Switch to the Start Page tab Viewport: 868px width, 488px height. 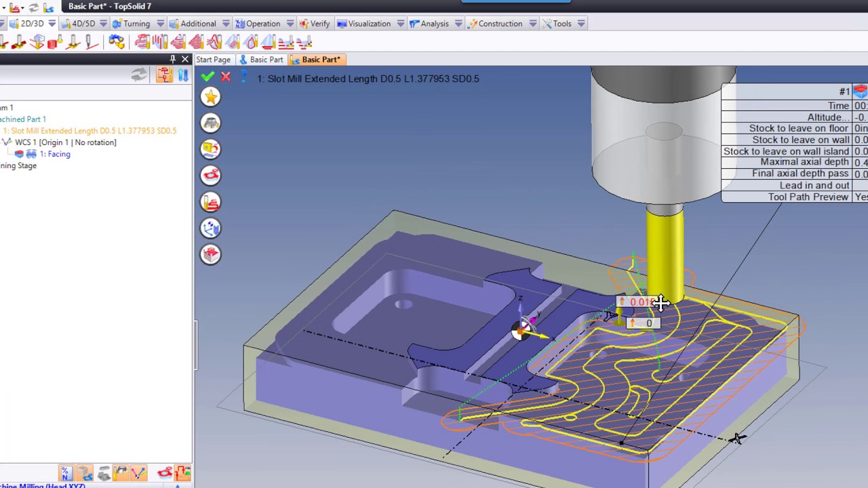tap(213, 60)
